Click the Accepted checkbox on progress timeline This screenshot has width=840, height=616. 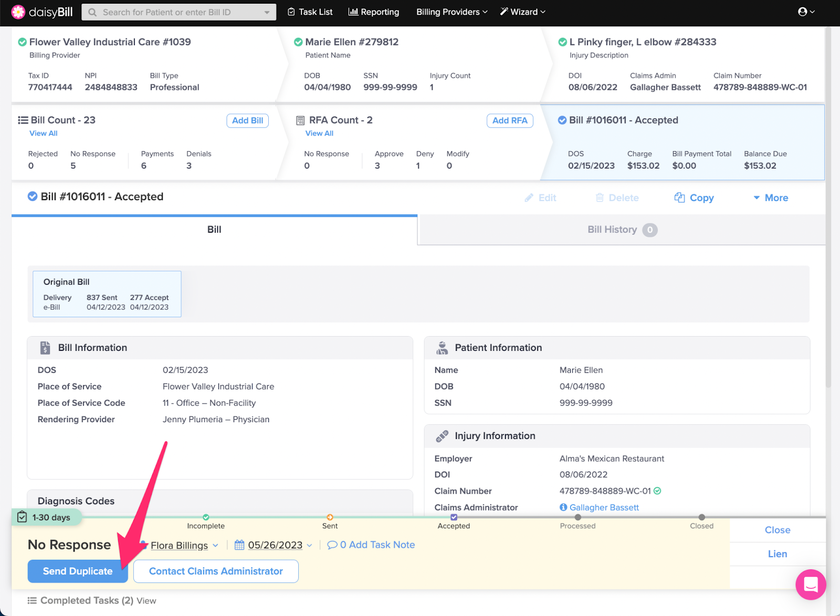point(454,517)
